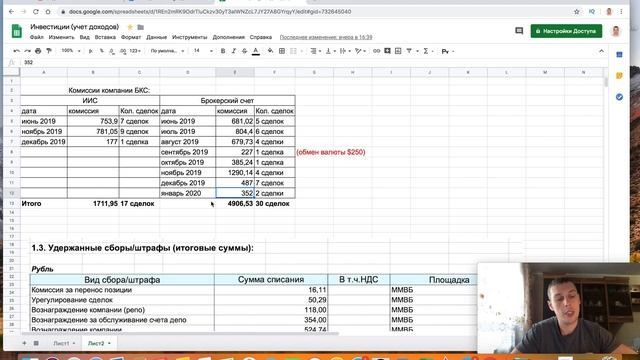Toggle bold formatting
This screenshot has height=360, width=640.
(x=223, y=51)
